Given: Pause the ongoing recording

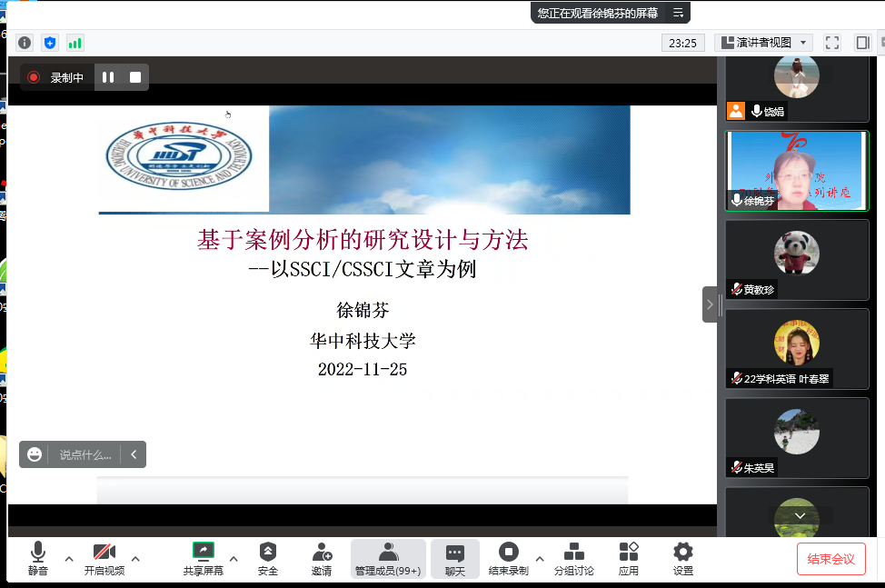Looking at the screenshot, I should 108,77.
